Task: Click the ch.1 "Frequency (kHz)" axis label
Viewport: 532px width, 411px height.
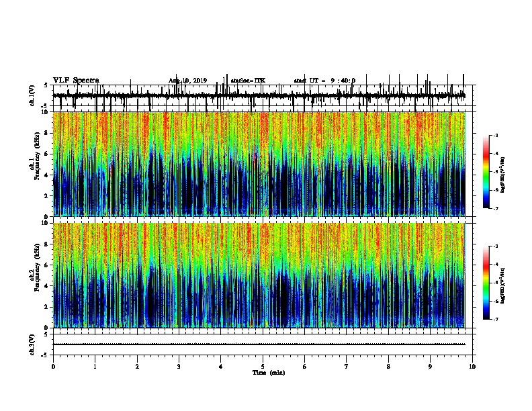Action: pos(37,156)
